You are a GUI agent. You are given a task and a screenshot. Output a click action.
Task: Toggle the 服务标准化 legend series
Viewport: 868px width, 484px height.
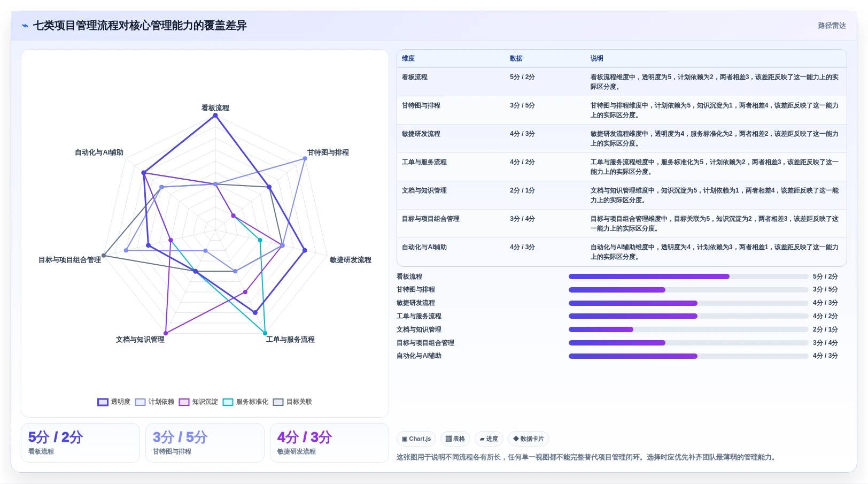coord(245,402)
